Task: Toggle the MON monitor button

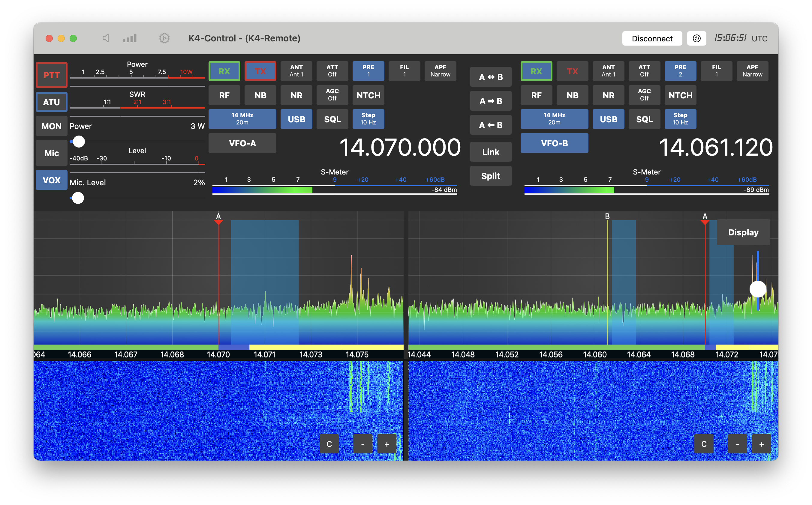Action: (51, 126)
